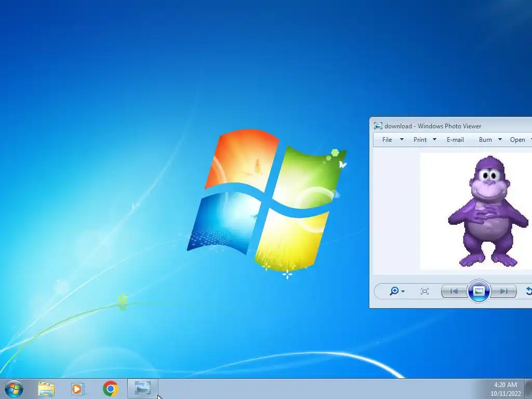
Task: Expand the Print dropdown arrow
Action: tap(434, 139)
